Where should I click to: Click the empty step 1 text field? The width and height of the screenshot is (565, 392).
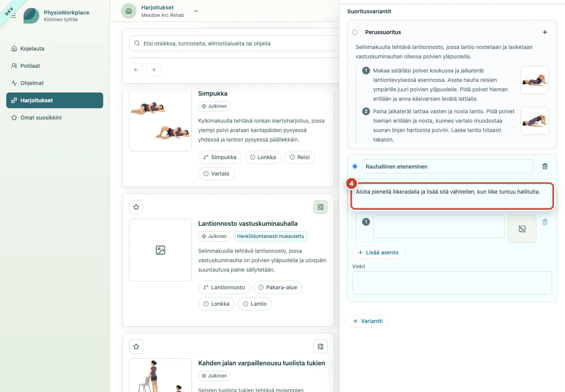pos(439,227)
